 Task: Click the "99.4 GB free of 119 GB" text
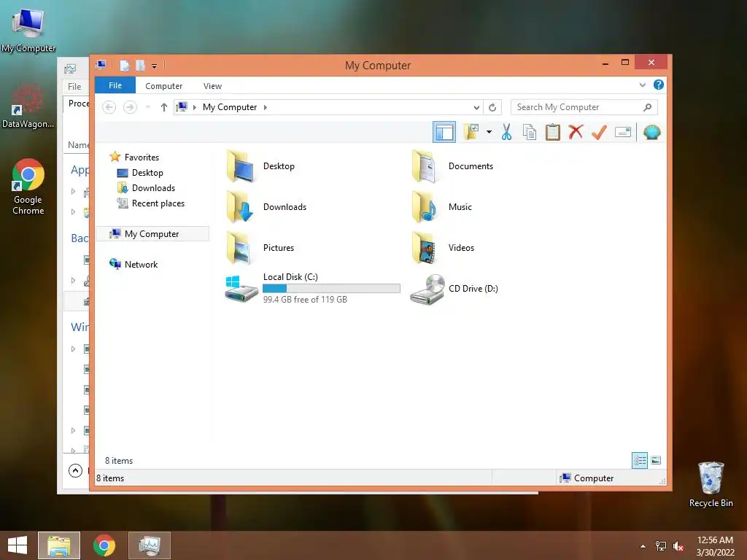[305, 300]
